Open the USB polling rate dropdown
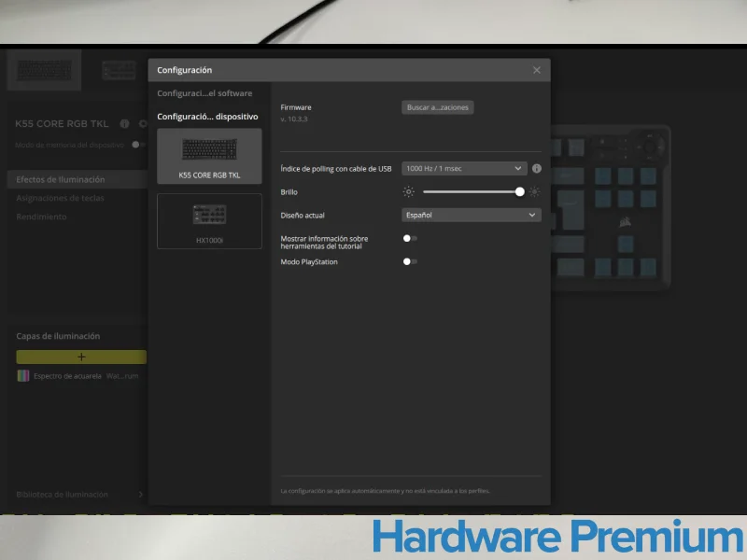This screenshot has width=747, height=560. click(x=464, y=169)
